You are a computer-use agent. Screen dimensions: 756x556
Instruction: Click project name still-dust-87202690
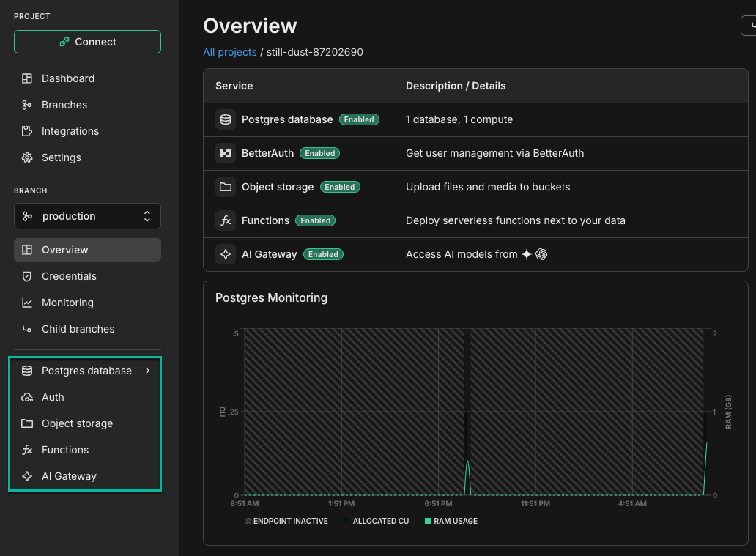point(315,52)
